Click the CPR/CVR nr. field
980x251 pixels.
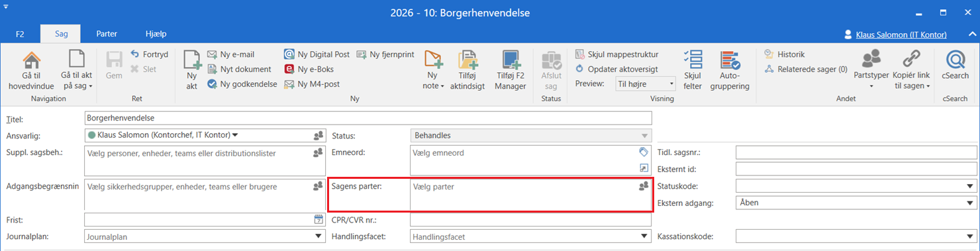click(x=531, y=220)
